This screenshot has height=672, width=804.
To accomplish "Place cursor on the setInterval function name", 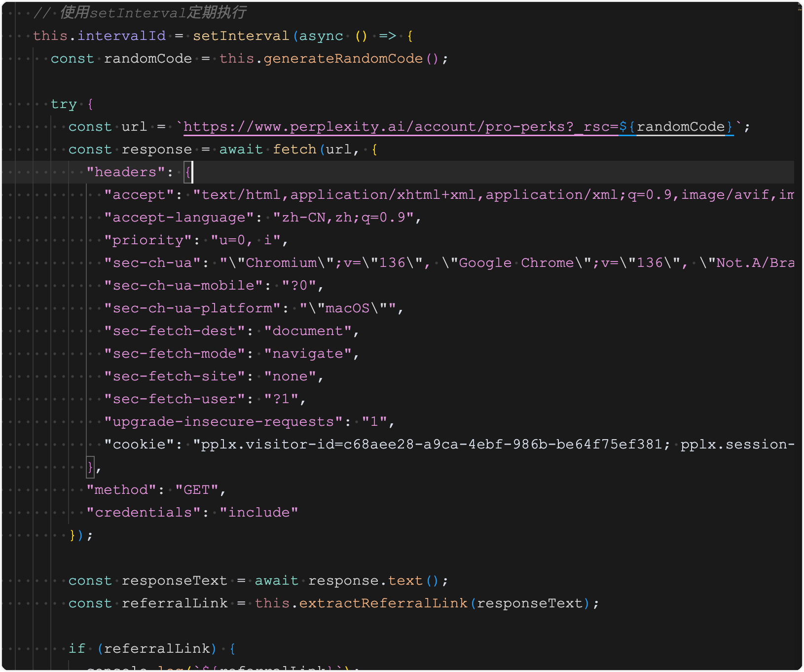I will pos(241,36).
